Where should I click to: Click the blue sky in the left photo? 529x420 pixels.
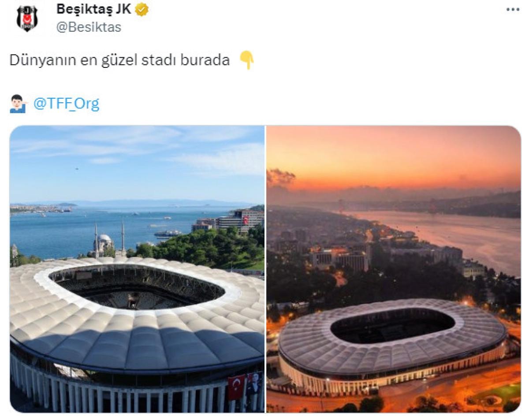click(x=137, y=163)
